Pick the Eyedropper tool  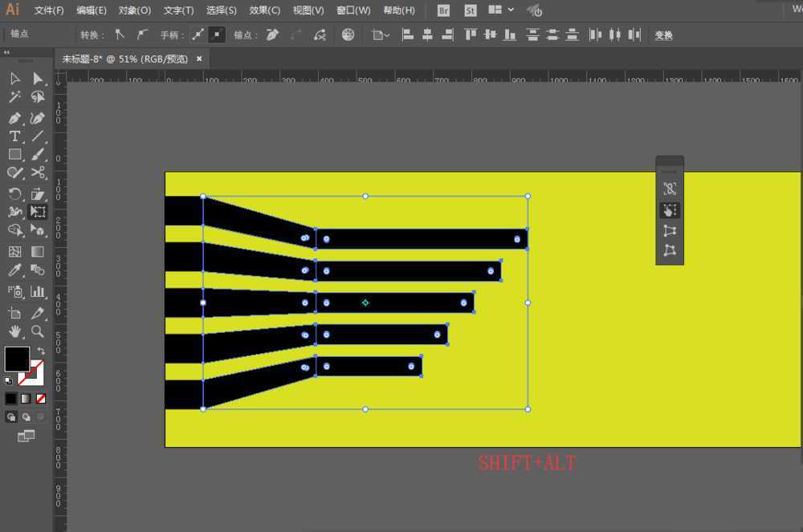point(14,270)
